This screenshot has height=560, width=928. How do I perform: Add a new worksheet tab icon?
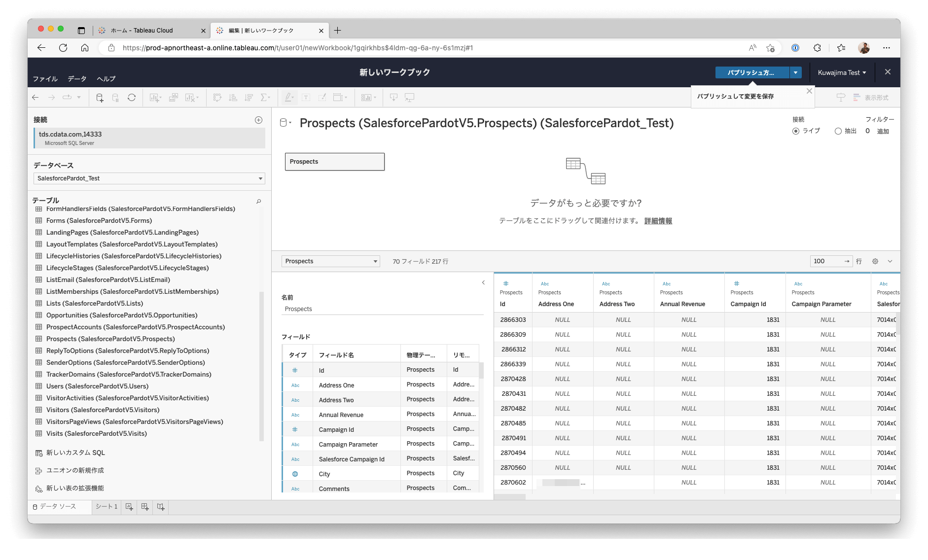point(129,507)
